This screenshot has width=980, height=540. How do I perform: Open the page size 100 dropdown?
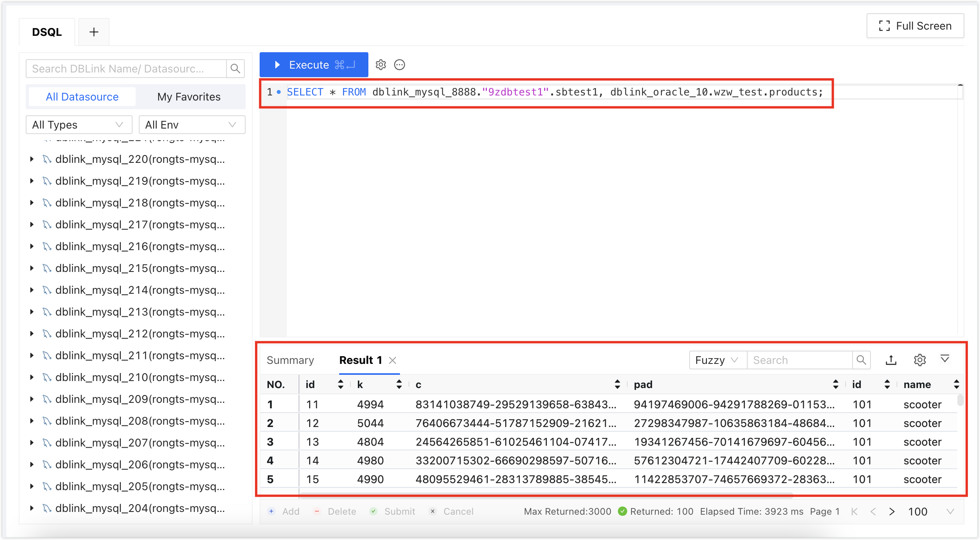[931, 512]
